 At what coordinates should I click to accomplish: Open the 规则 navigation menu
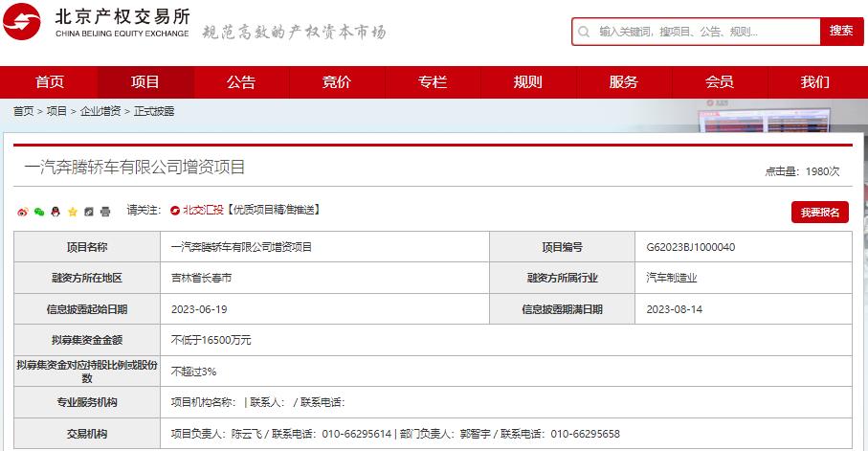click(528, 82)
